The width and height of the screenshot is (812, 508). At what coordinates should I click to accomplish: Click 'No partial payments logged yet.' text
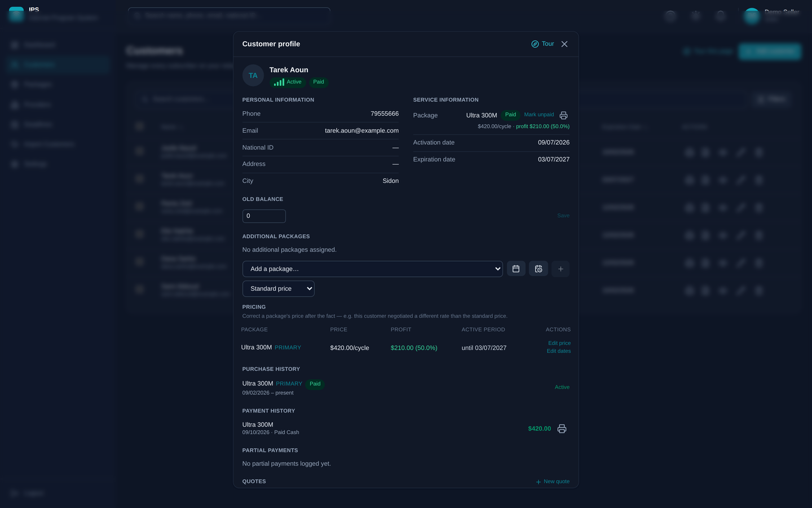coord(286,463)
